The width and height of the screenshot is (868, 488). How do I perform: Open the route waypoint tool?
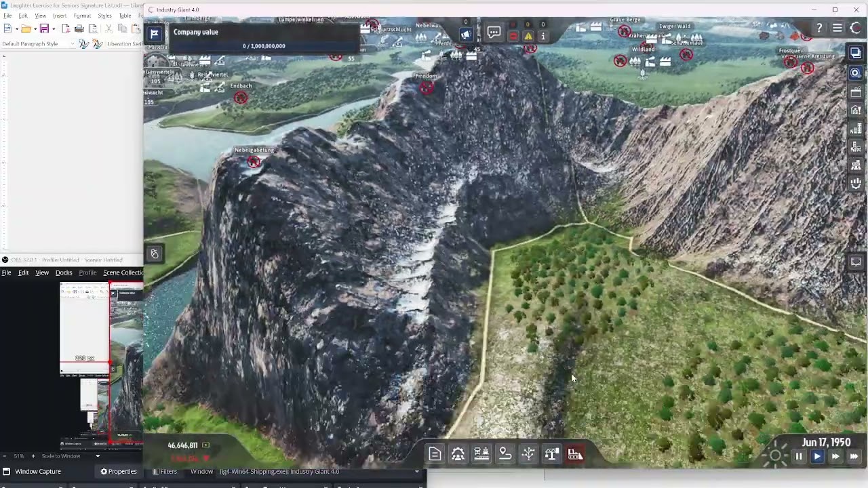[505, 454]
